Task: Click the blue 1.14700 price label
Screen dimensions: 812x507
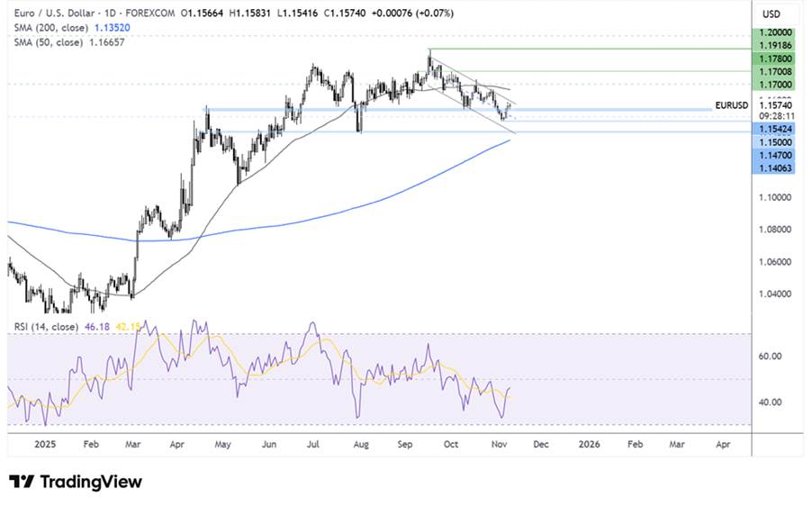Action: 777,155
